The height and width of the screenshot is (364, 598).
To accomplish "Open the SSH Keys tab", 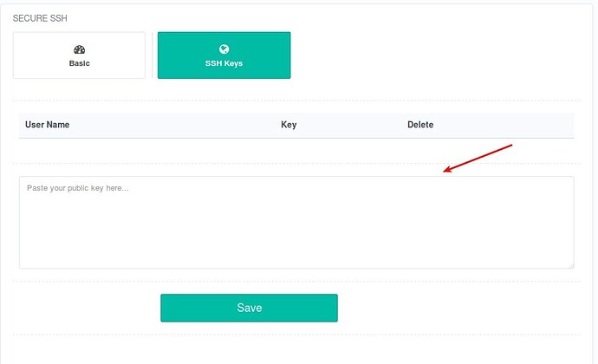I will coord(224,55).
